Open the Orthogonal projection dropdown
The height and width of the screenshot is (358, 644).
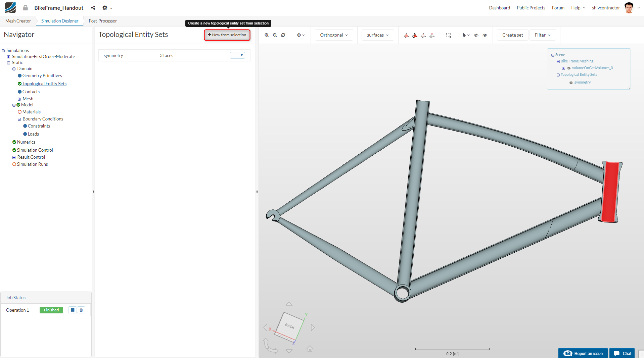coord(333,35)
